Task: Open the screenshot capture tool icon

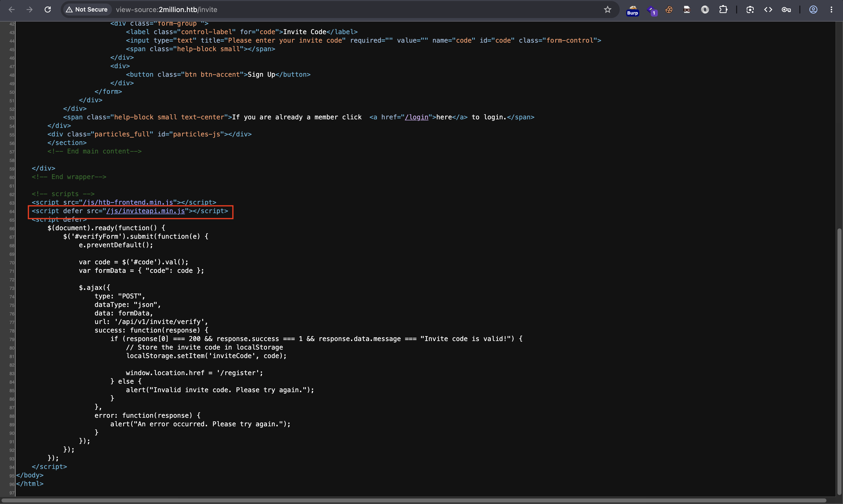Action: coord(750,10)
